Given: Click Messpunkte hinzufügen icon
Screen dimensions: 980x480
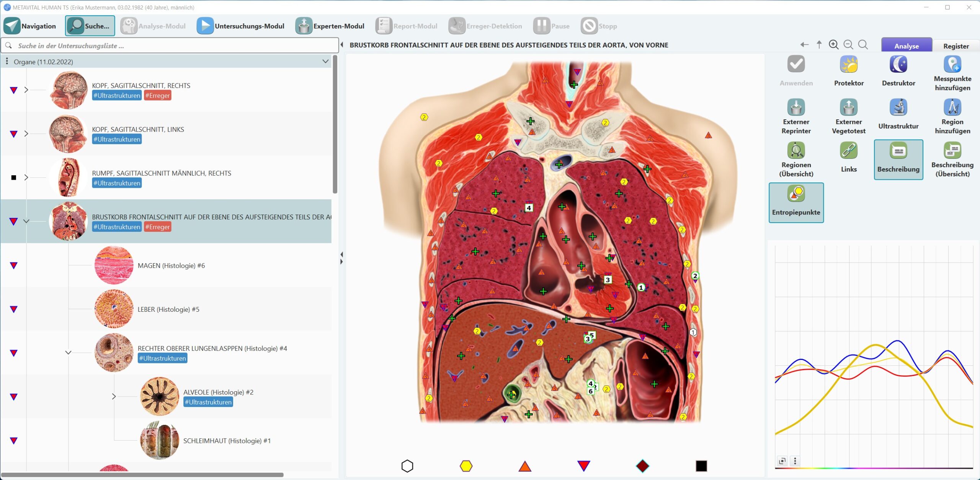Looking at the screenshot, I should [952, 64].
